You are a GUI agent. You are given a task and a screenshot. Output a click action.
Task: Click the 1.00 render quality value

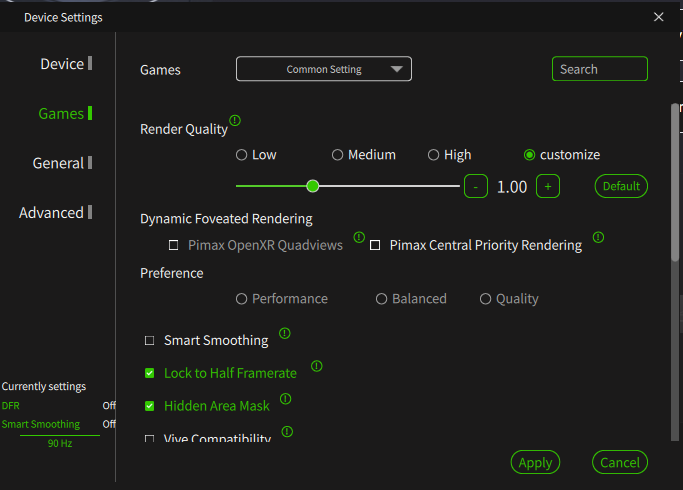point(512,187)
